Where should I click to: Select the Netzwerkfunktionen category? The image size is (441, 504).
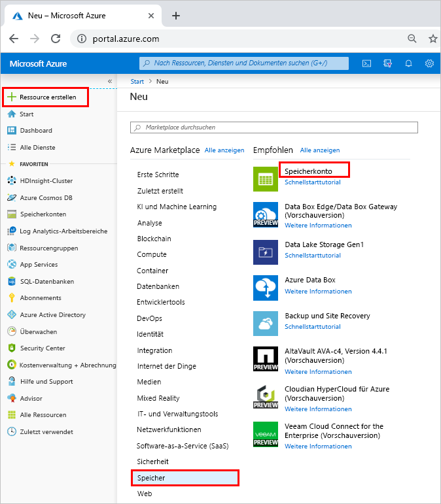click(169, 429)
